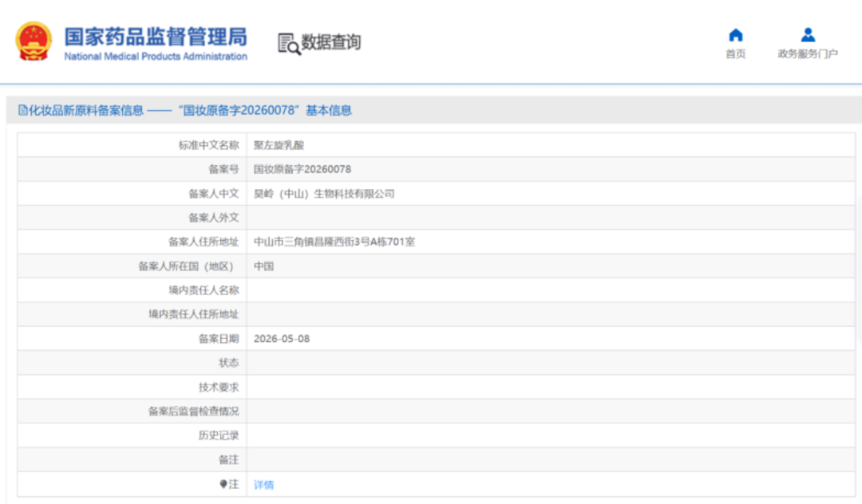Click the 境内责任人名称 row label
862x504 pixels.
tap(204, 290)
